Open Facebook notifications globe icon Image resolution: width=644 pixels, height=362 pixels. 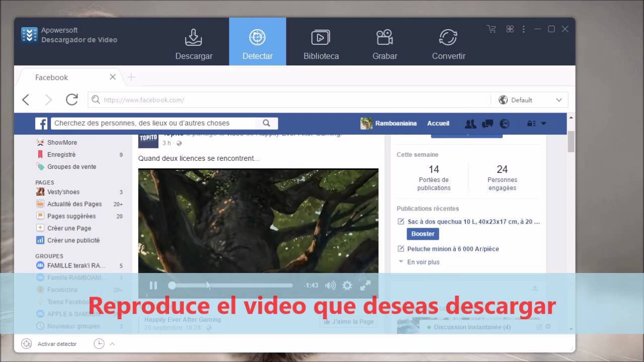pyautogui.click(x=504, y=124)
